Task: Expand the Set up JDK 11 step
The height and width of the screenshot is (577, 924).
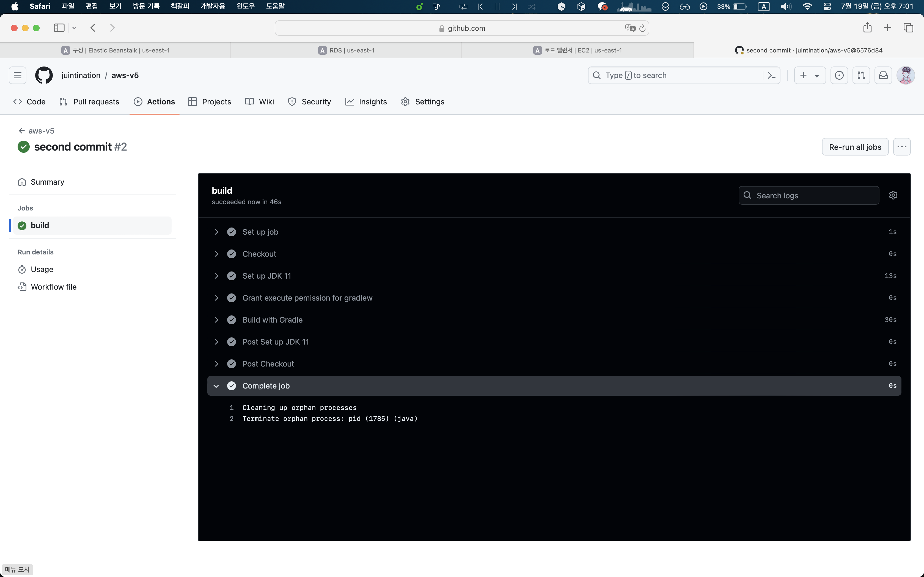Action: tap(216, 276)
